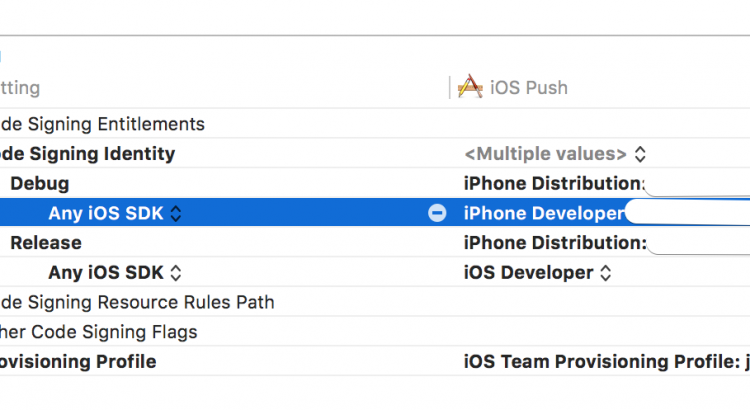Image resolution: width=750 pixels, height=410 pixels.
Task: Click the Debug iPhone Distribution value
Action: pyautogui.click(x=553, y=184)
